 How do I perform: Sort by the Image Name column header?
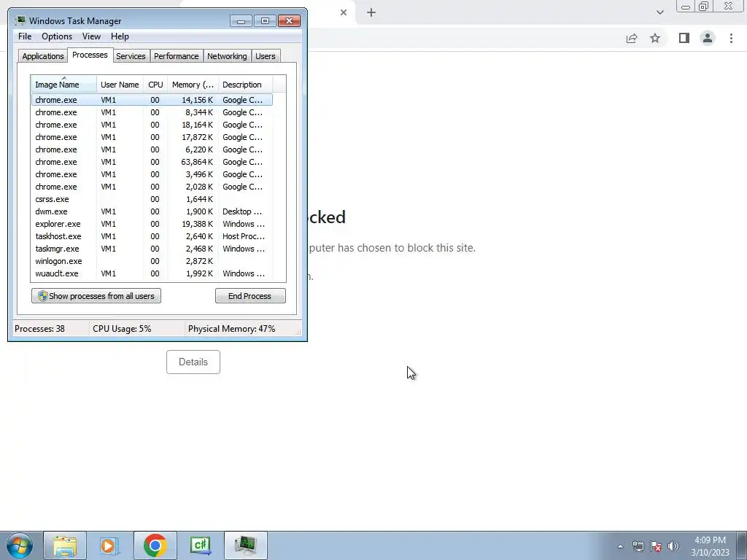point(64,85)
